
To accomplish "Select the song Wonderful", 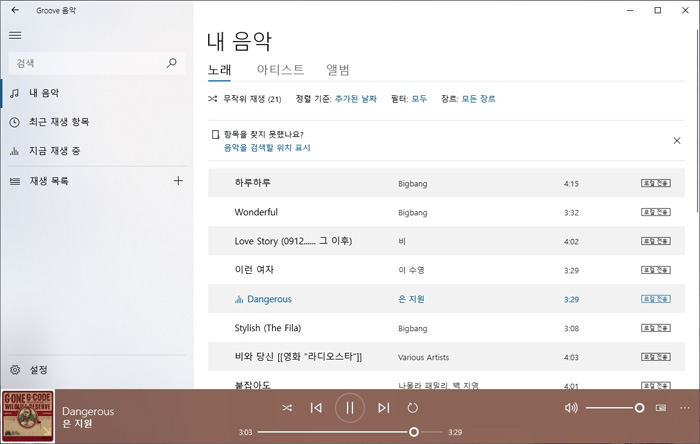I will pos(256,212).
